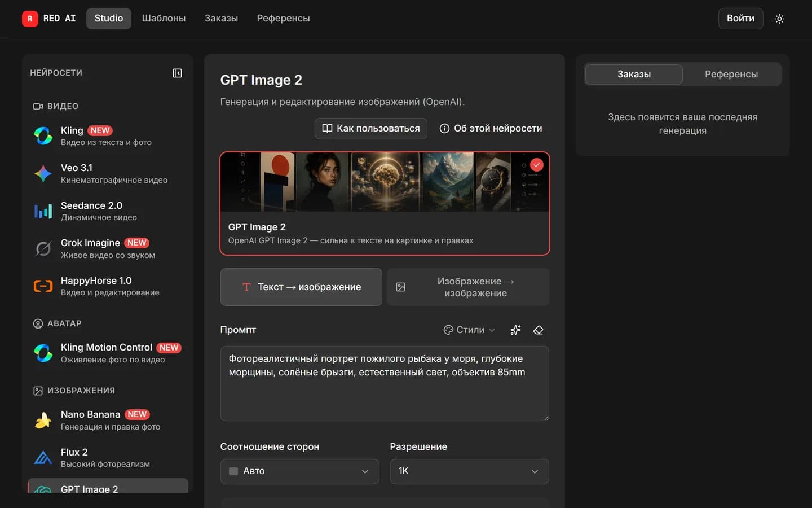This screenshot has width=812, height=508.
Task: Click the "Высокий фотореализм" description
Action: tap(105, 464)
